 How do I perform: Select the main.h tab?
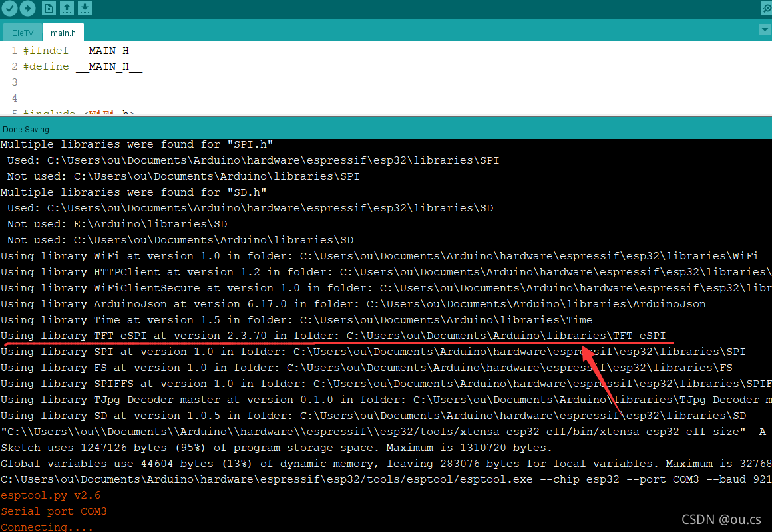(x=63, y=33)
